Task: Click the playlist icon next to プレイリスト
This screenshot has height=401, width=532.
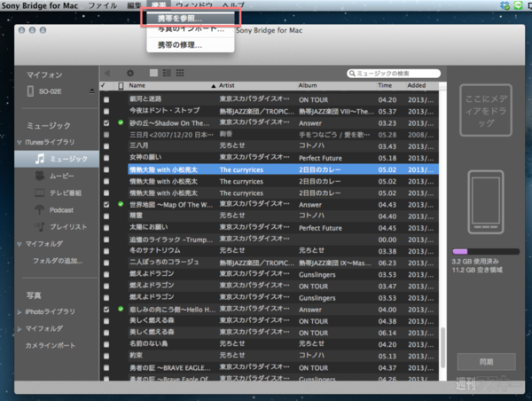Action: (x=40, y=226)
